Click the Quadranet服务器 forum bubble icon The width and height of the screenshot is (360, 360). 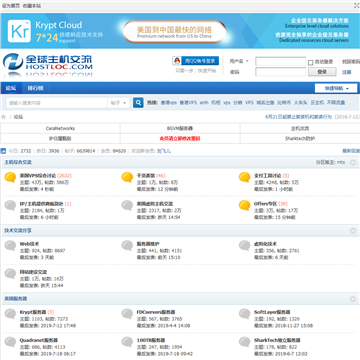pyautogui.click(x=10, y=342)
